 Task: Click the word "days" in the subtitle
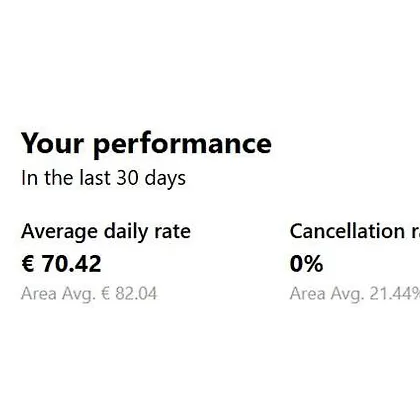[x=165, y=179]
